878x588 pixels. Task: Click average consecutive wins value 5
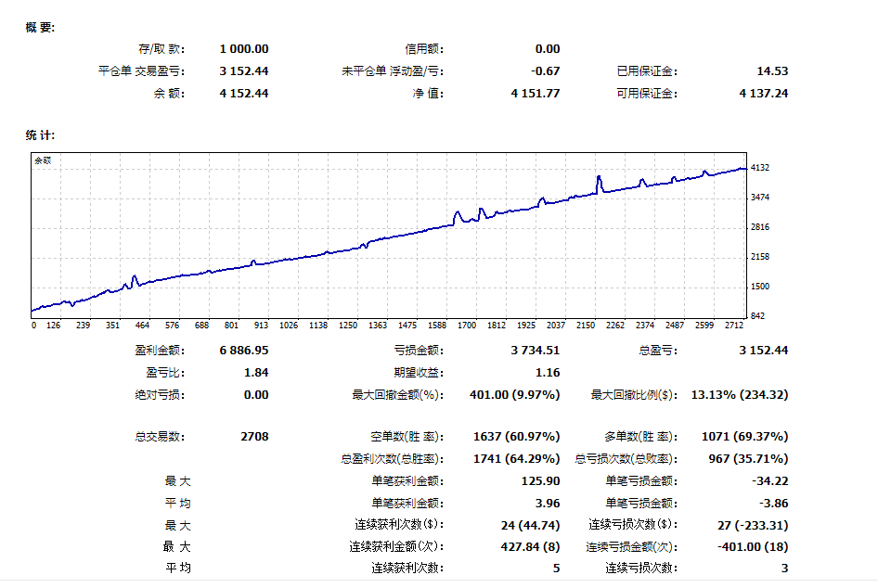pos(556,569)
